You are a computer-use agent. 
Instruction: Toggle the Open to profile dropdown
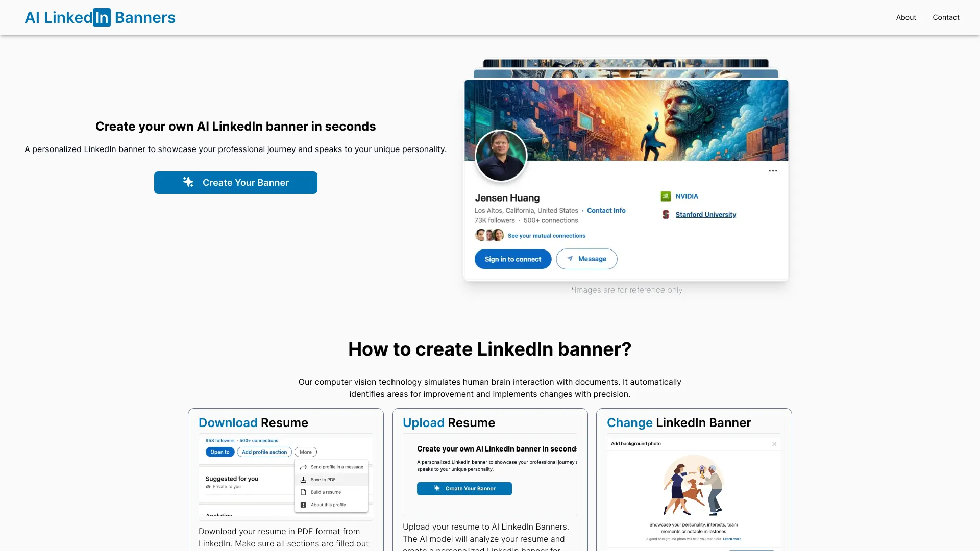[219, 452]
